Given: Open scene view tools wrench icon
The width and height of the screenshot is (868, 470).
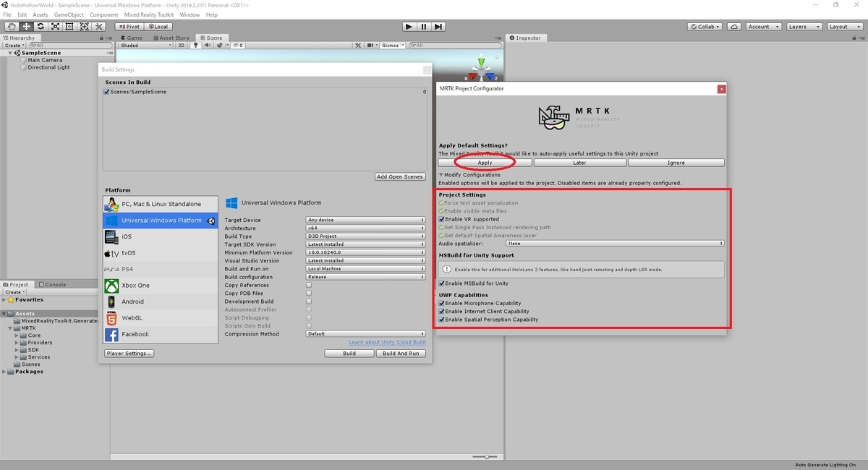Looking at the screenshot, I should (358, 45).
